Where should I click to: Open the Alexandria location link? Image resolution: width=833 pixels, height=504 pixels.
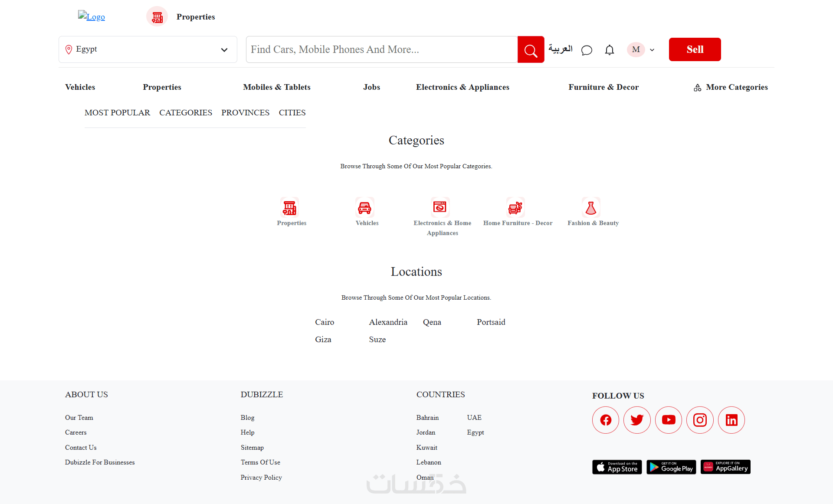pos(388,322)
